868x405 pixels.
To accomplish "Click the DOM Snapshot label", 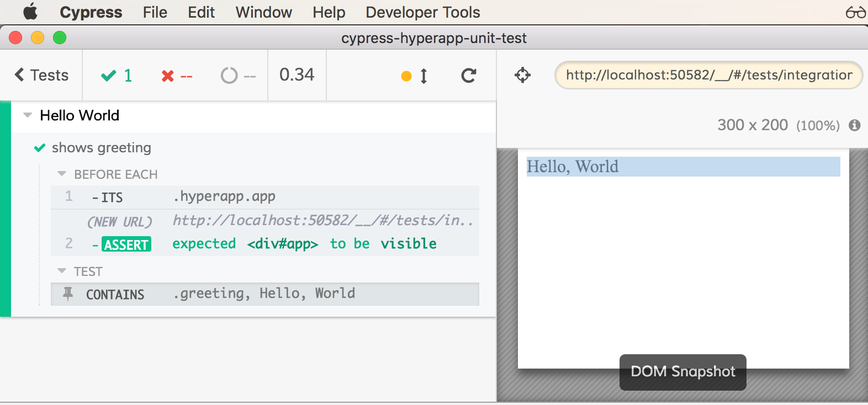I will coord(683,372).
